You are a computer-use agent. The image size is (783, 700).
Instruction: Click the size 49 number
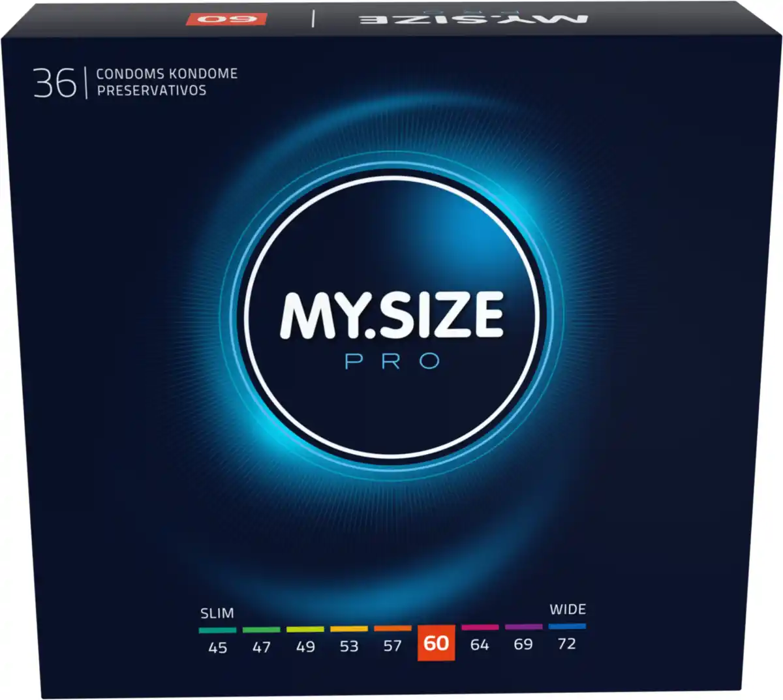[305, 647]
